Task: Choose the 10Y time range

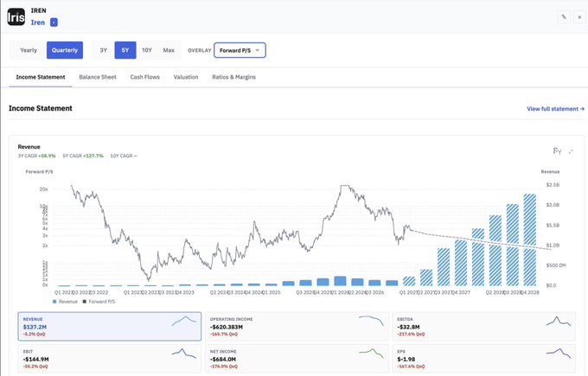Action: point(147,50)
